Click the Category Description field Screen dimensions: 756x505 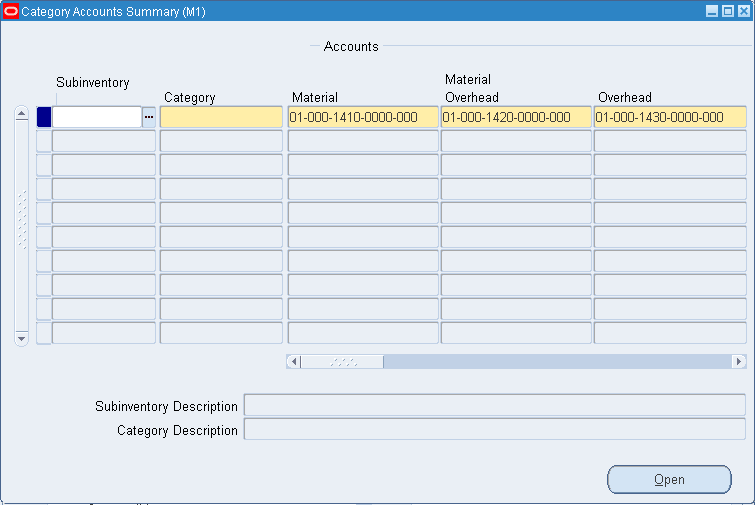point(495,429)
